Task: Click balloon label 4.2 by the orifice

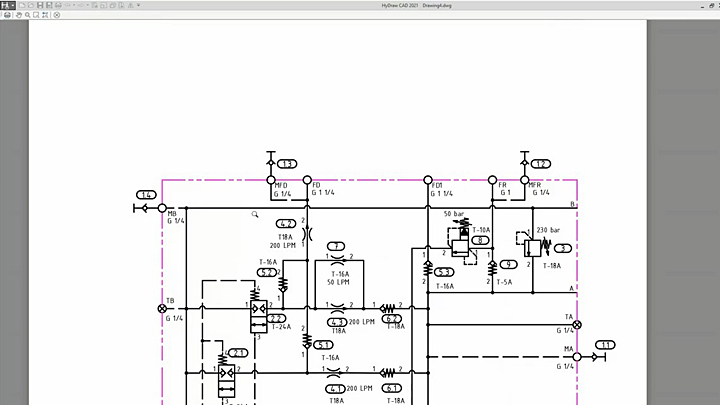Action: point(286,224)
